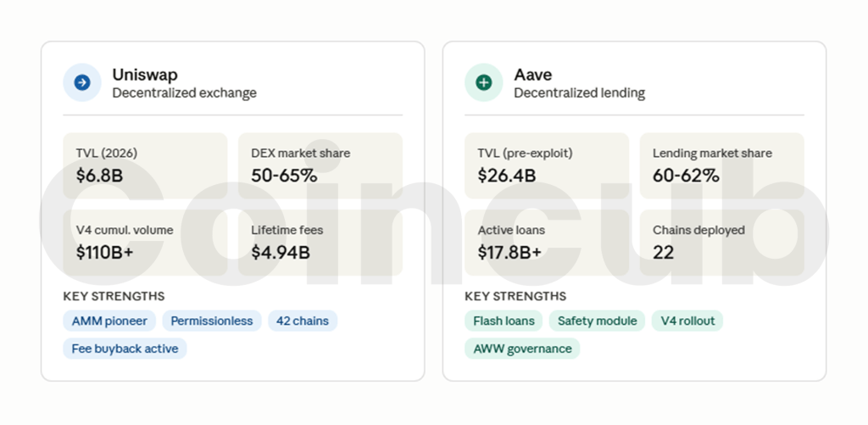
Task: Click Aave's KEY STRENGTHS heading
Action: point(515,296)
